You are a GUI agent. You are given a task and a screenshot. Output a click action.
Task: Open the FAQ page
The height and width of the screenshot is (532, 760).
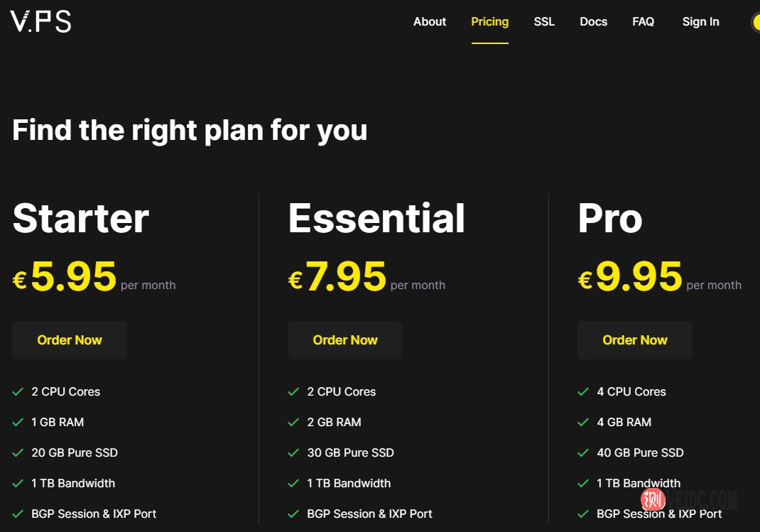[643, 22]
